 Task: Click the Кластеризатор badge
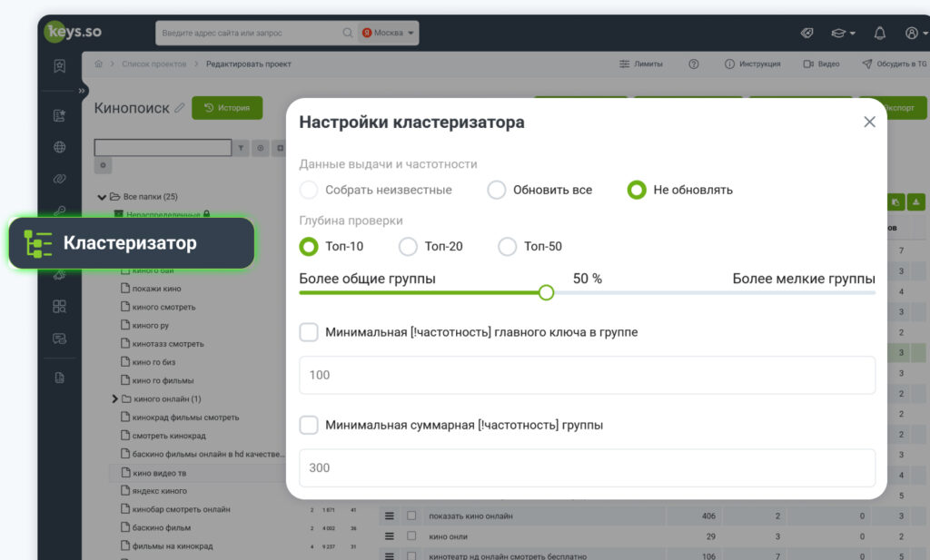[131, 243]
